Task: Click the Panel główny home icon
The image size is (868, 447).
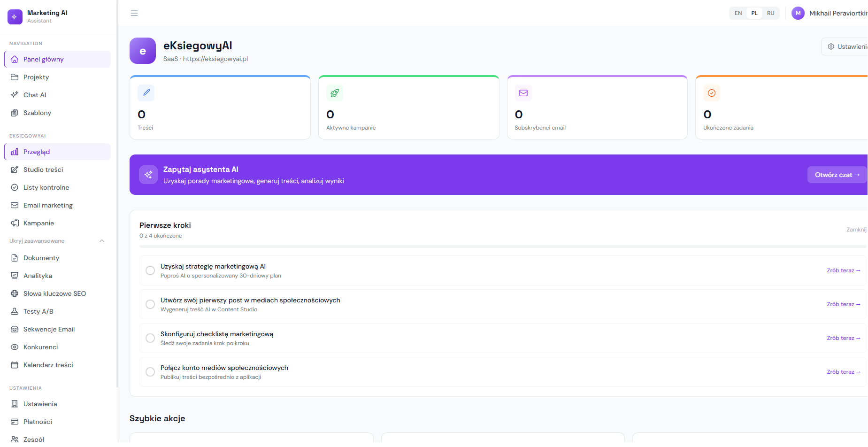Action: pyautogui.click(x=15, y=59)
